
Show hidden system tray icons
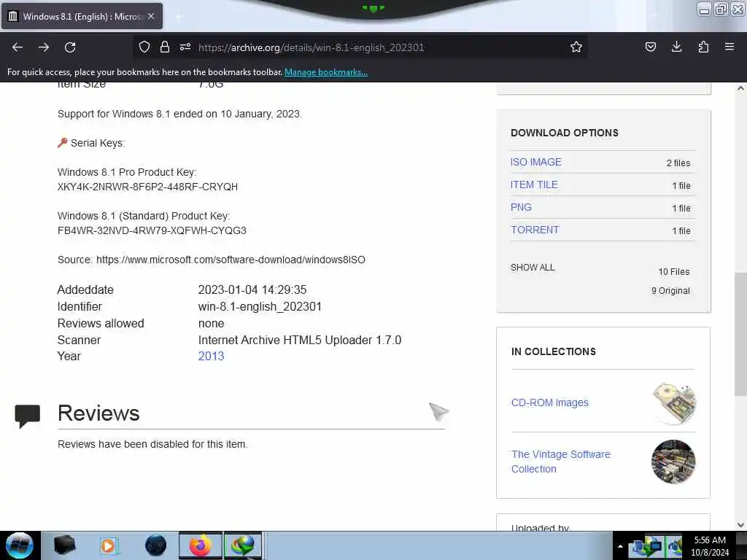(620, 546)
